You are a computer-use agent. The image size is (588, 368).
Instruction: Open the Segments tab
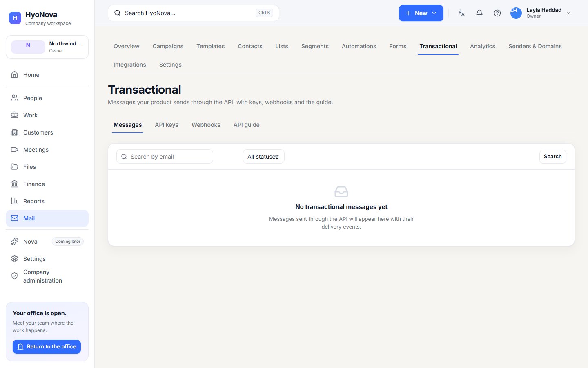[x=315, y=46]
